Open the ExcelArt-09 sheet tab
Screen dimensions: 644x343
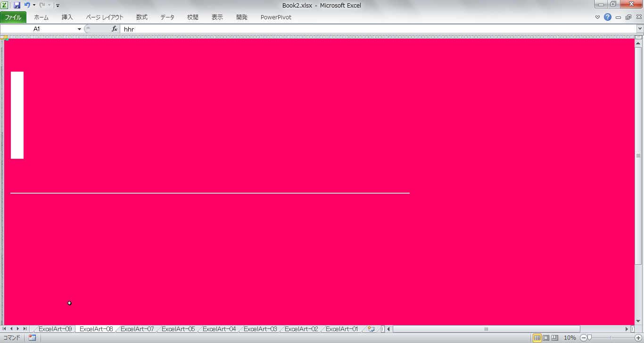55,329
